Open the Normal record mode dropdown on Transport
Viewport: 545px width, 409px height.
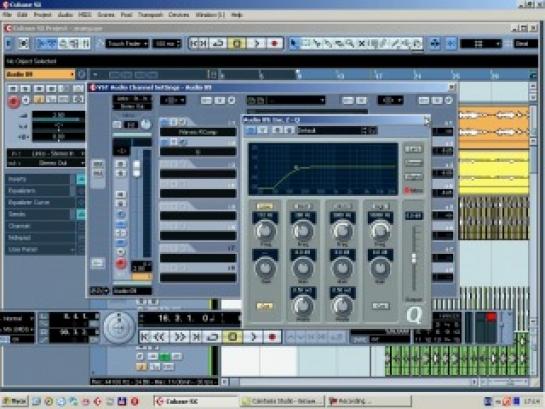[17, 318]
